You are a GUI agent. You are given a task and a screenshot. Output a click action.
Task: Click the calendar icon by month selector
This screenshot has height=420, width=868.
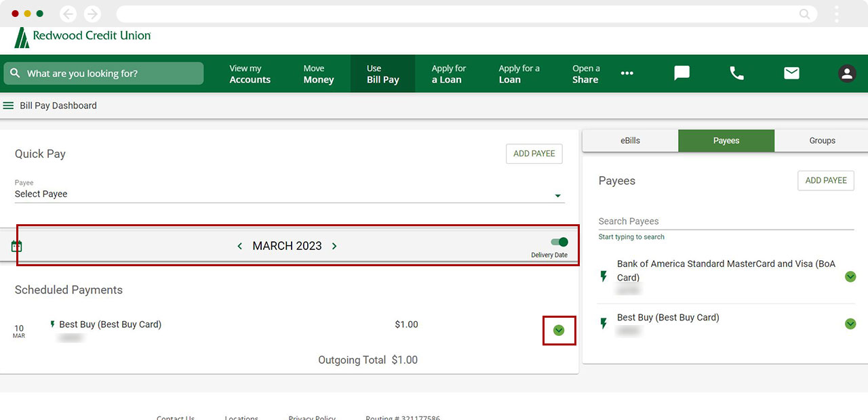[16, 246]
